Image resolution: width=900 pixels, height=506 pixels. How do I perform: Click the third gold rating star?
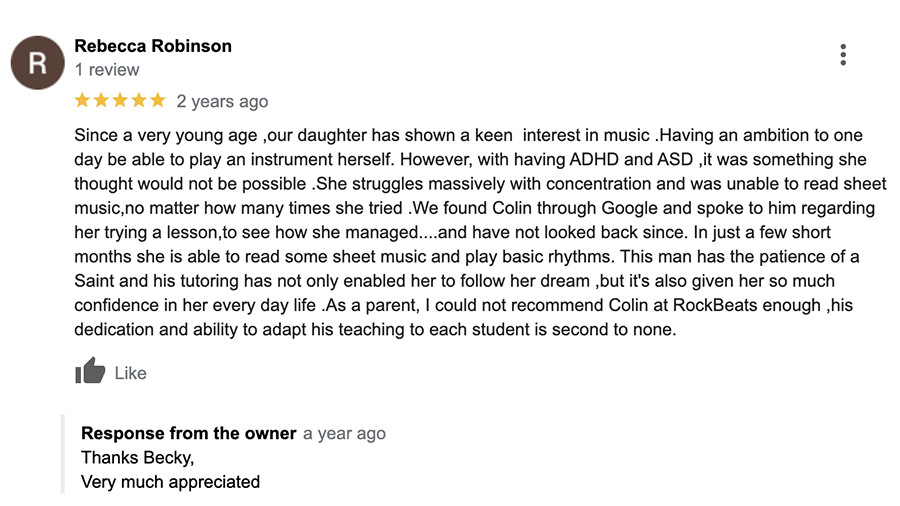pyautogui.click(x=120, y=100)
